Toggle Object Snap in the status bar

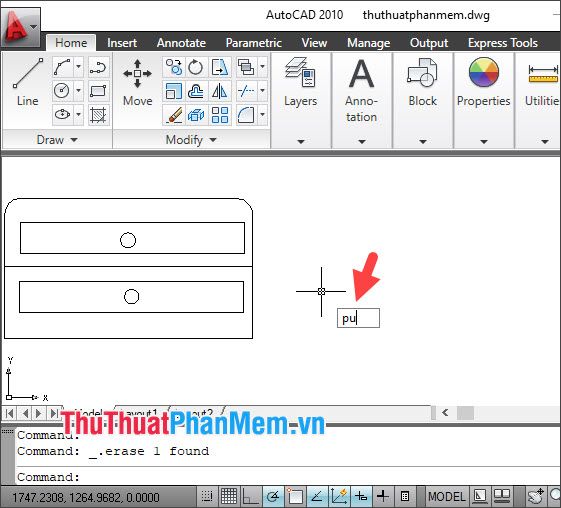pyautogui.click(x=295, y=496)
